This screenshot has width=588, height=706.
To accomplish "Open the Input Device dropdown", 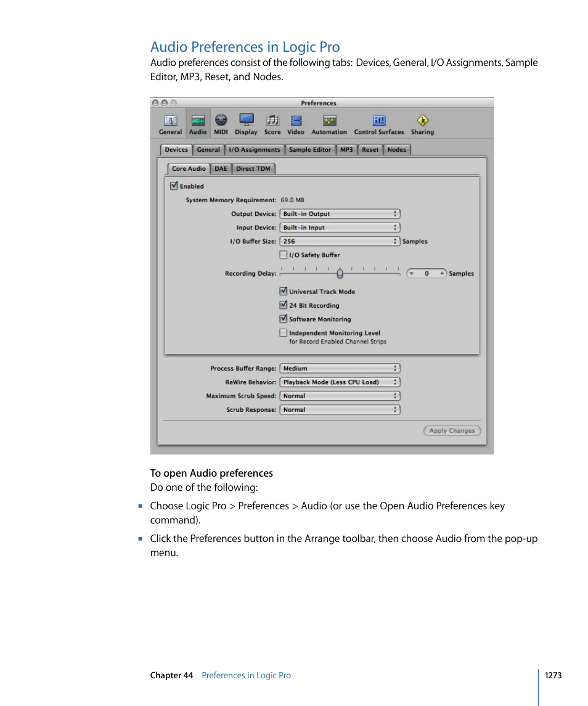I will (340, 228).
